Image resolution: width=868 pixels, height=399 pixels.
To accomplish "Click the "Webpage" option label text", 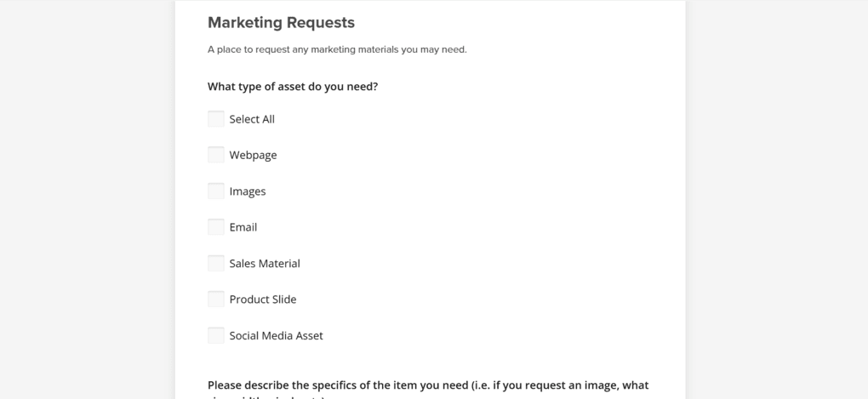I will (253, 155).
